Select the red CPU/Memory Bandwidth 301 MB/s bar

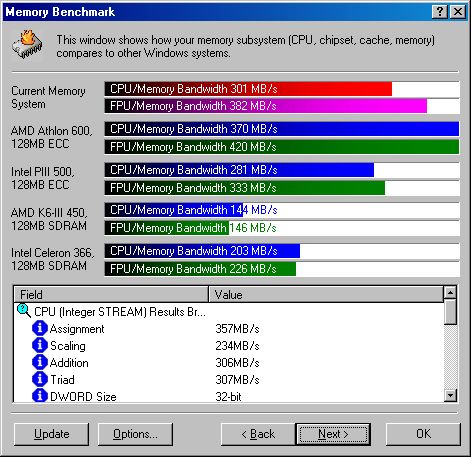click(248, 89)
